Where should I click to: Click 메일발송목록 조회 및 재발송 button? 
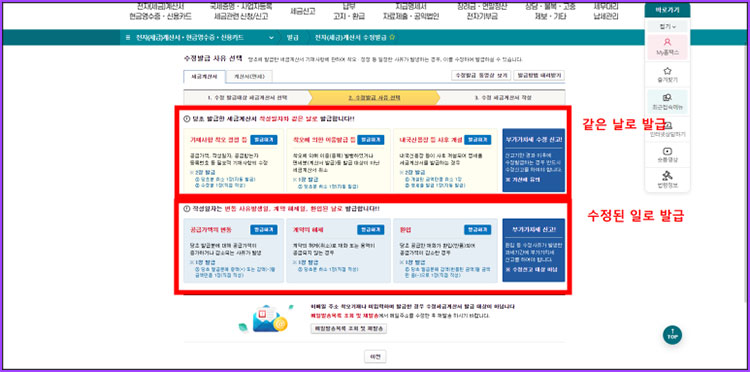[348, 328]
